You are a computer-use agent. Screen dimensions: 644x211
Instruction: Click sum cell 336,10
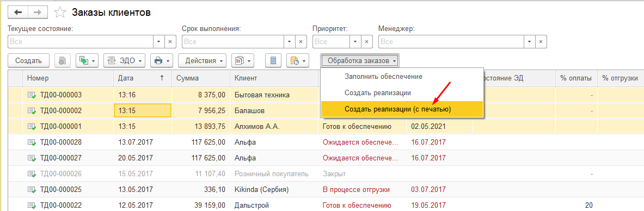[x=201, y=190]
